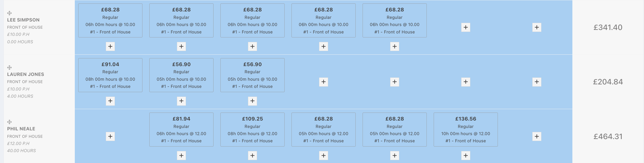Select the Lee Simpson employee name
Viewport: 644px width, 163px height.
point(23,20)
